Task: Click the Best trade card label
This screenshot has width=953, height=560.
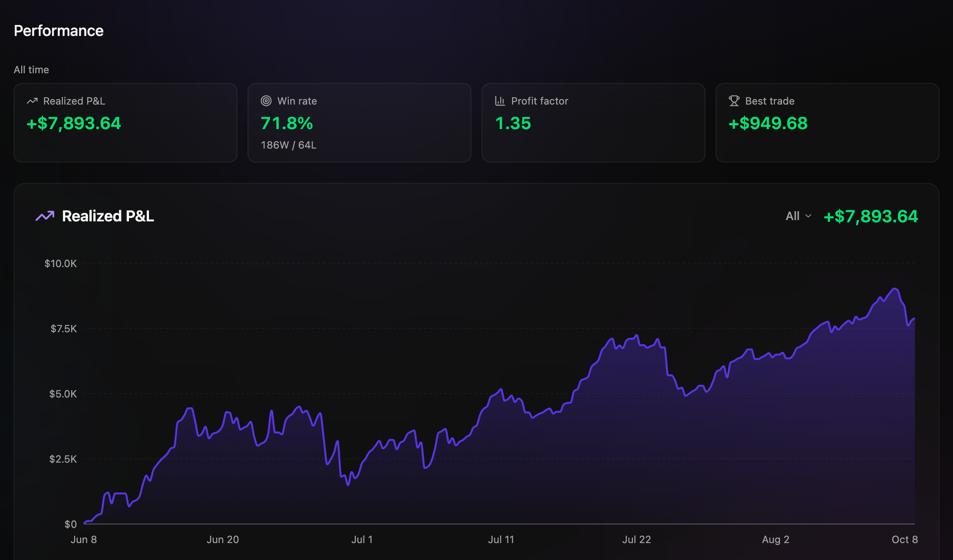Action: 770,101
